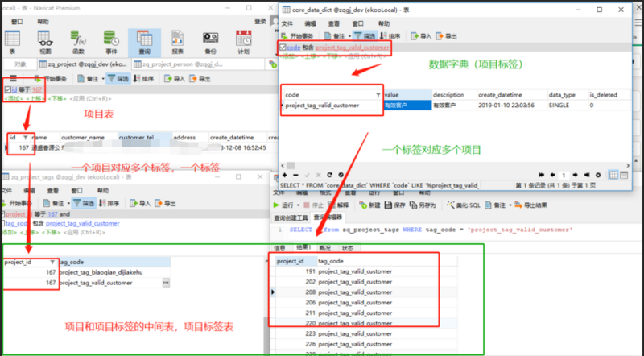Click 导出结果 export results in query editor
This screenshot has width=644, height=356.
point(530,205)
